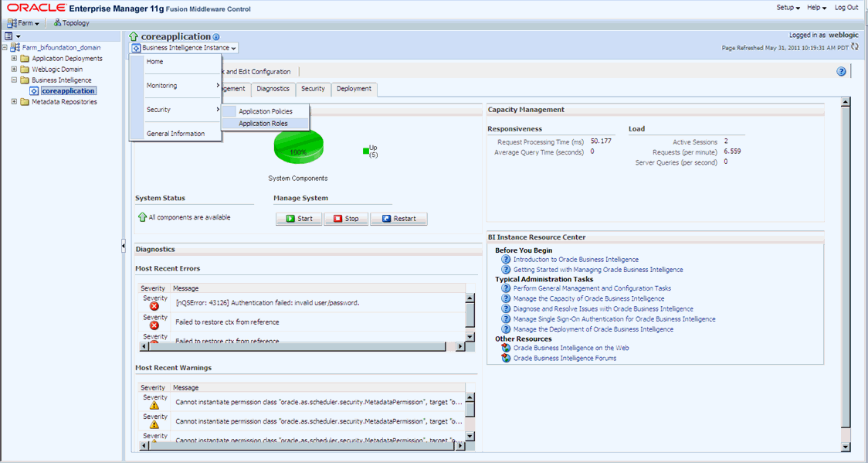The height and width of the screenshot is (463, 868).
Task: Select Application Policies menu entry
Action: click(x=265, y=111)
